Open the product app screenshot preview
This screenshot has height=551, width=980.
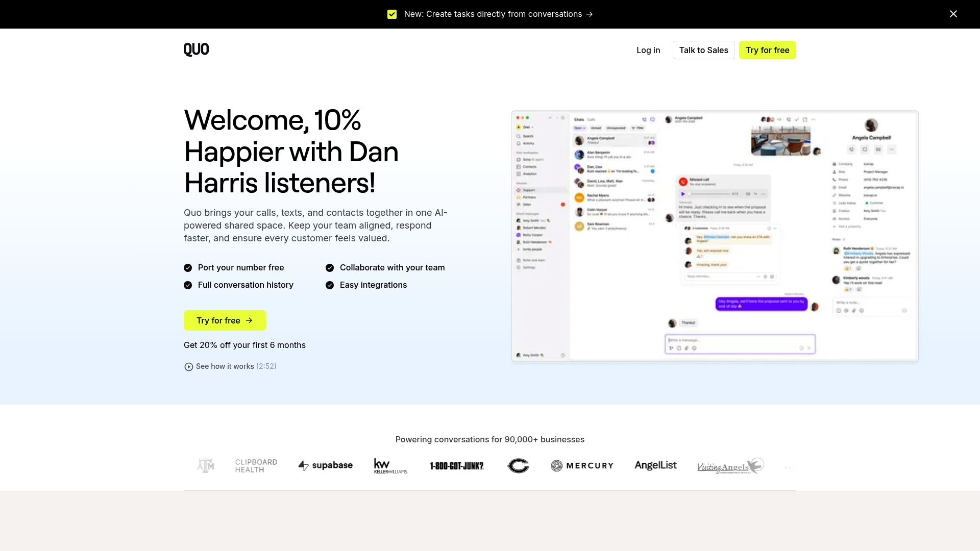tap(715, 236)
